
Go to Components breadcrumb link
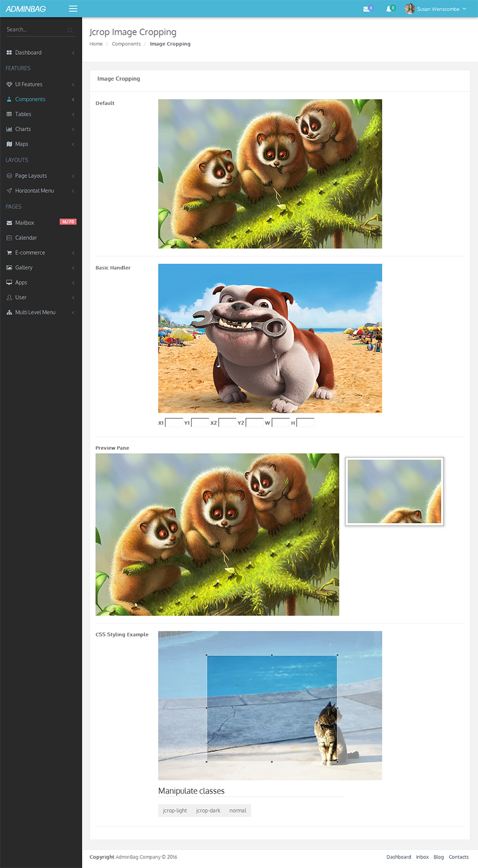tap(126, 44)
